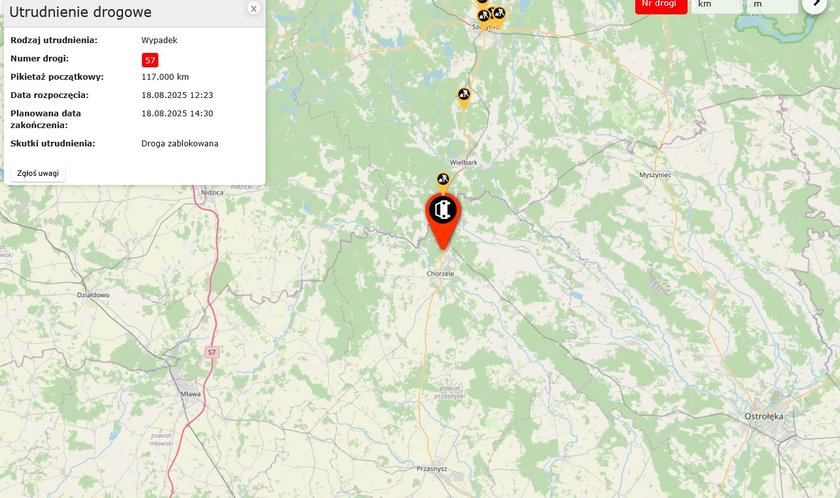Viewport: 840px width, 498px height.
Task: Click the Ostrołęka city label on map
Action: click(764, 416)
